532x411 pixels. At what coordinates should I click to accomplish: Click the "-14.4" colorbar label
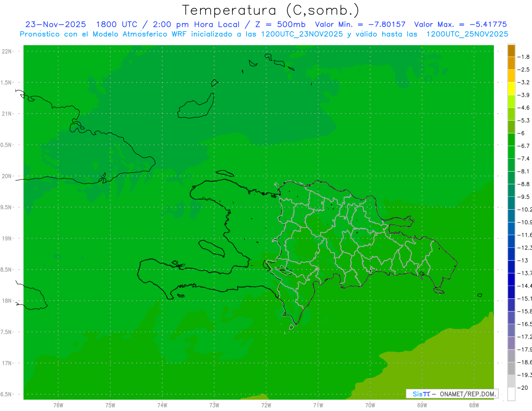524,286
